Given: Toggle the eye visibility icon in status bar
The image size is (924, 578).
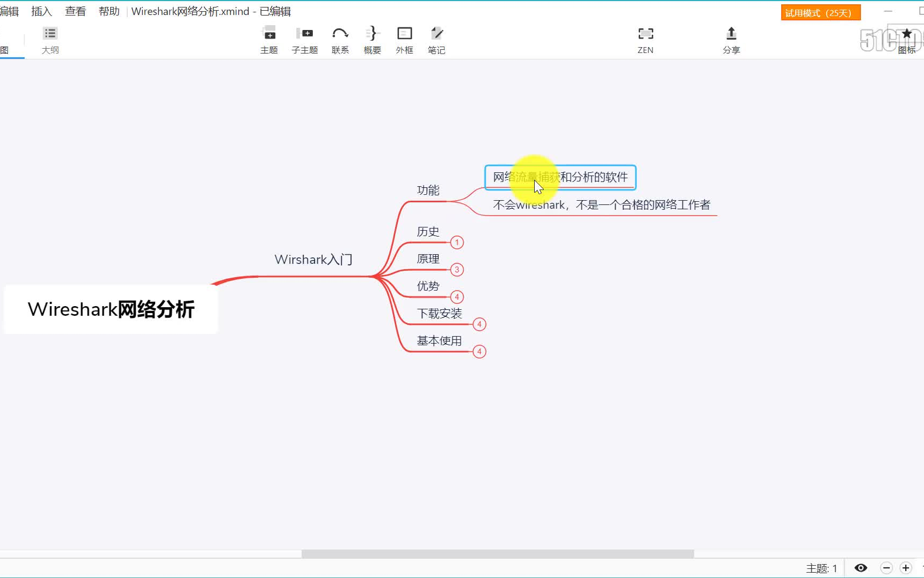Looking at the screenshot, I should [861, 568].
